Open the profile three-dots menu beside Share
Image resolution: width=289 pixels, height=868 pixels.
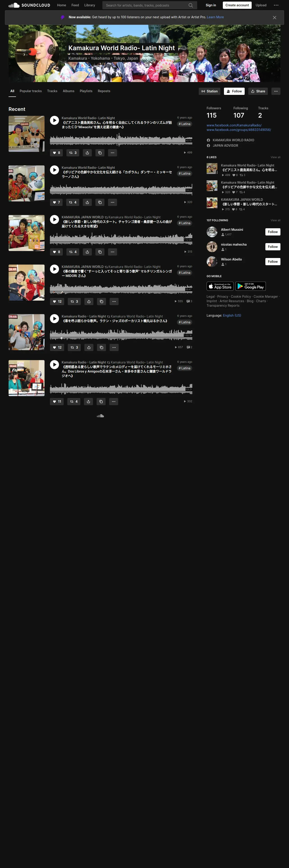point(276,91)
